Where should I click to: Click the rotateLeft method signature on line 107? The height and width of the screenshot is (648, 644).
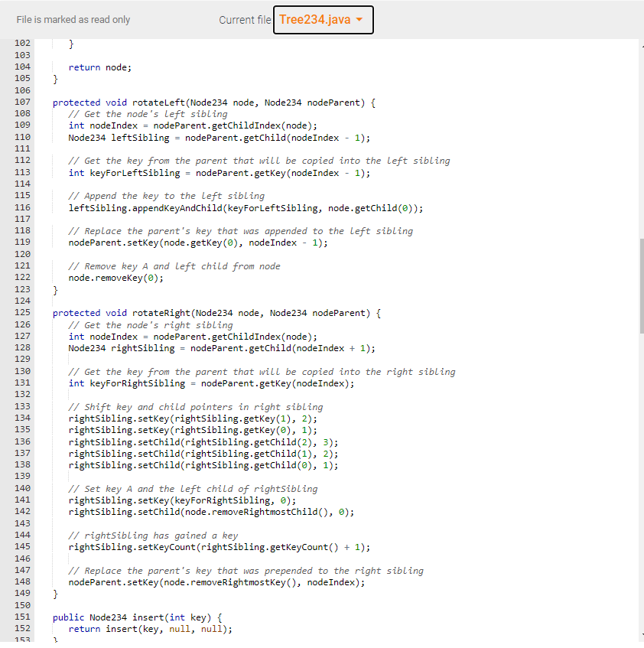(214, 103)
